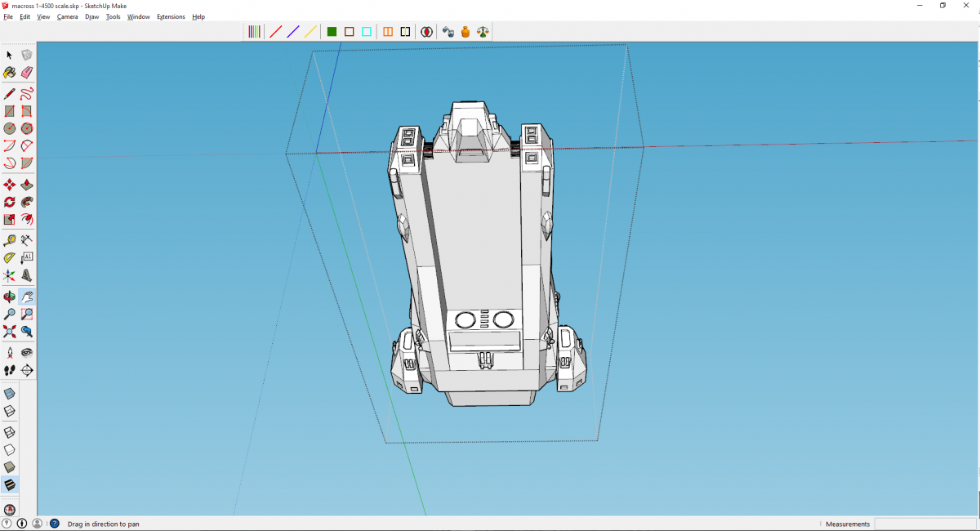Screen dimensions: 980x531
Task: Select the Freehand squiggle tool
Action: click(x=27, y=94)
